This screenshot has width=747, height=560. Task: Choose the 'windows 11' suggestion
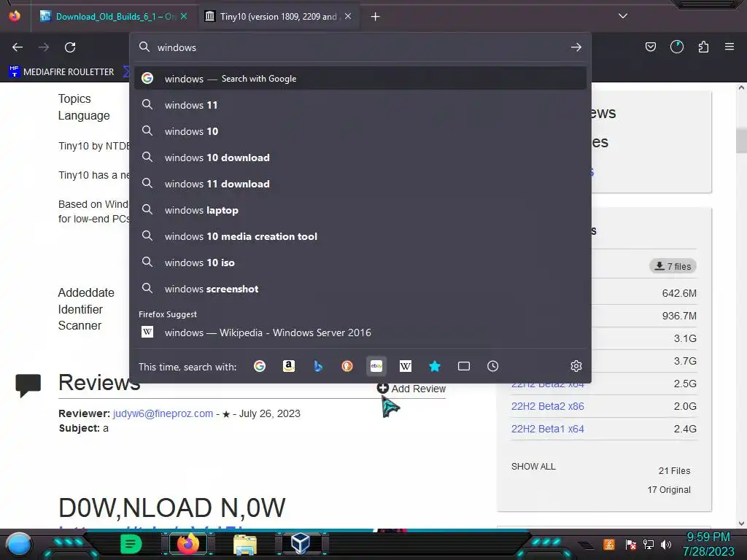(x=360, y=105)
